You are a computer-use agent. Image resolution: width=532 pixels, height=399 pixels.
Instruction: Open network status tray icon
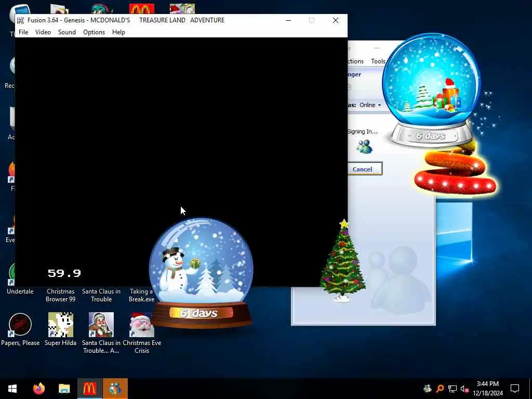(453, 389)
